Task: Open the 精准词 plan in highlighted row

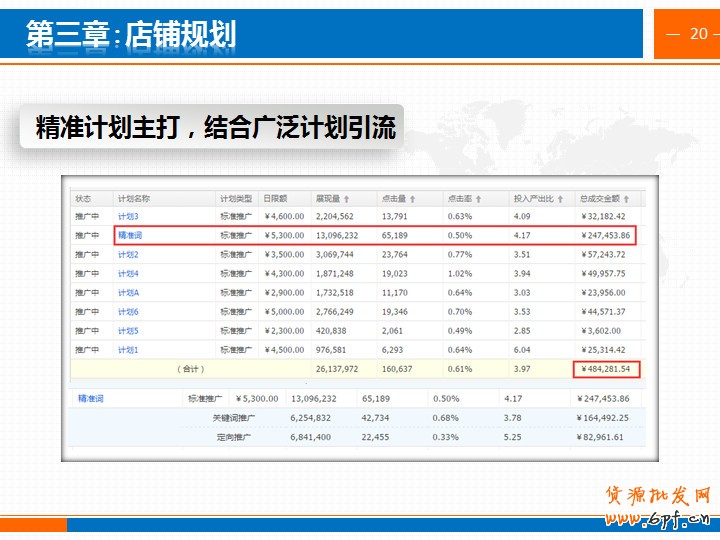Action: pyautogui.click(x=130, y=235)
